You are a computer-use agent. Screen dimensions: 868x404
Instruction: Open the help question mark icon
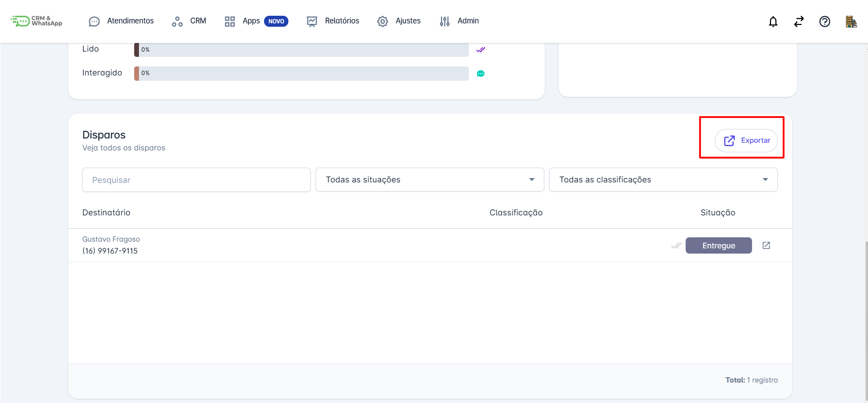(825, 21)
